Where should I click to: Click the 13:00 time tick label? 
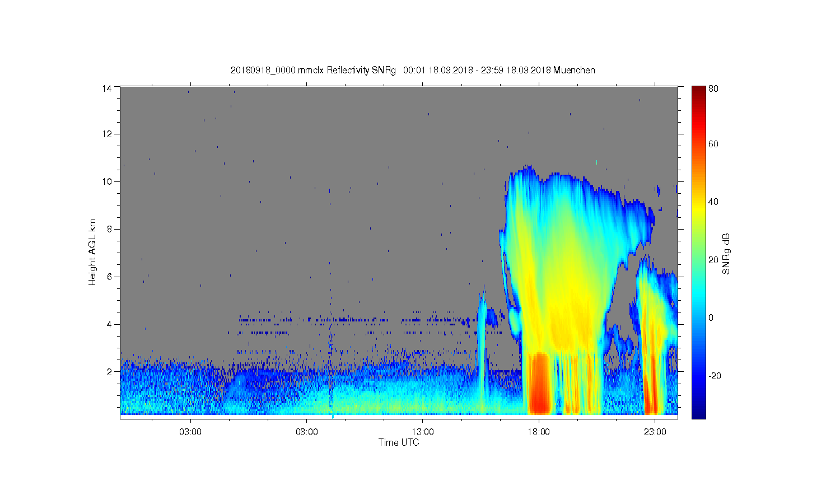click(423, 432)
